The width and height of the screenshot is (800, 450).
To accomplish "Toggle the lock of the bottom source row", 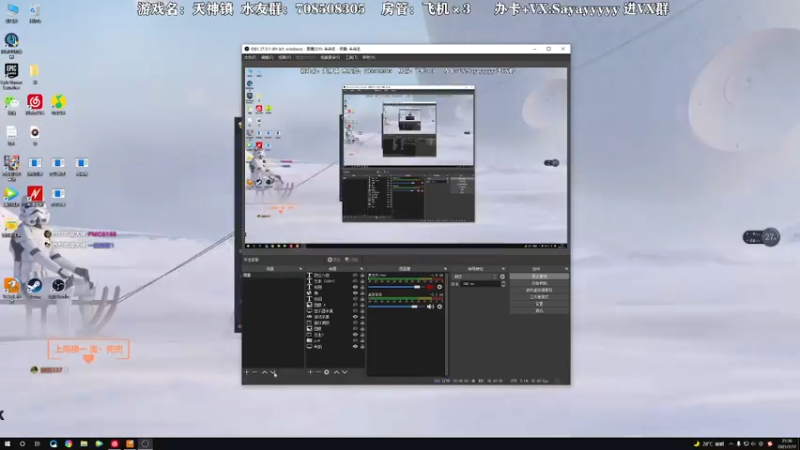I will point(362,346).
